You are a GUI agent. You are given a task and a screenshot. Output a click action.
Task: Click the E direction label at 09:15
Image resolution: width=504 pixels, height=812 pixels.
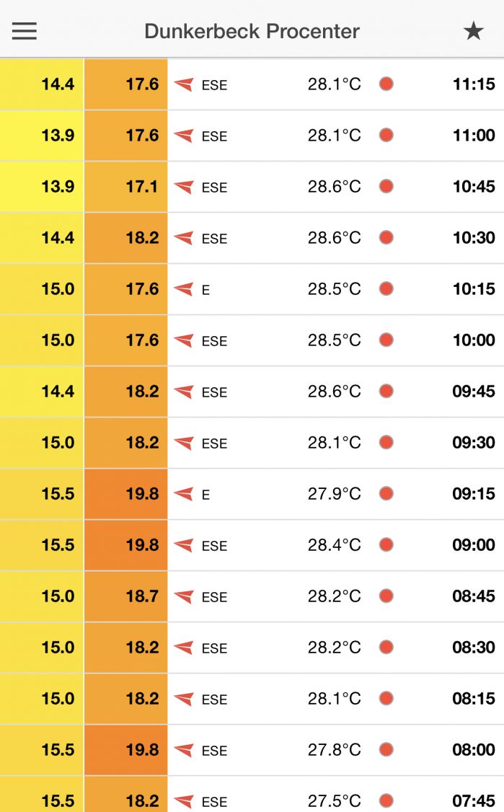pyautogui.click(x=206, y=495)
